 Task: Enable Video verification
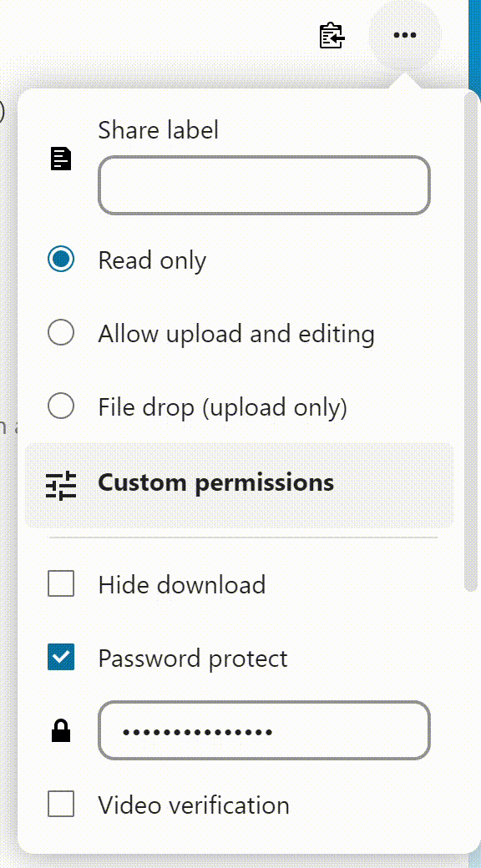coord(60,805)
